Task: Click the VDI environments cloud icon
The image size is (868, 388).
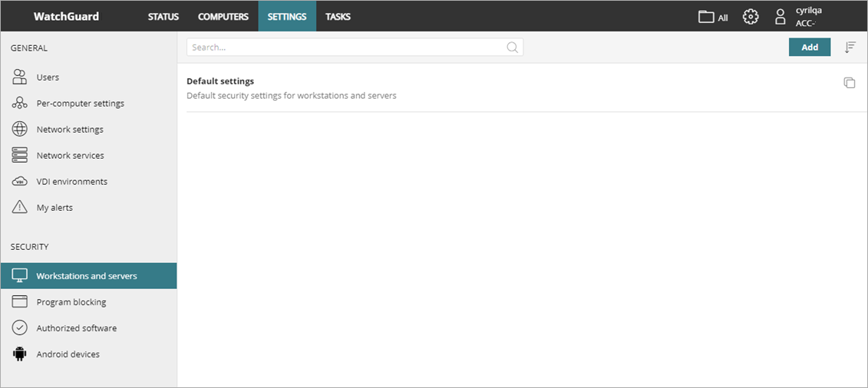Action: click(x=19, y=181)
